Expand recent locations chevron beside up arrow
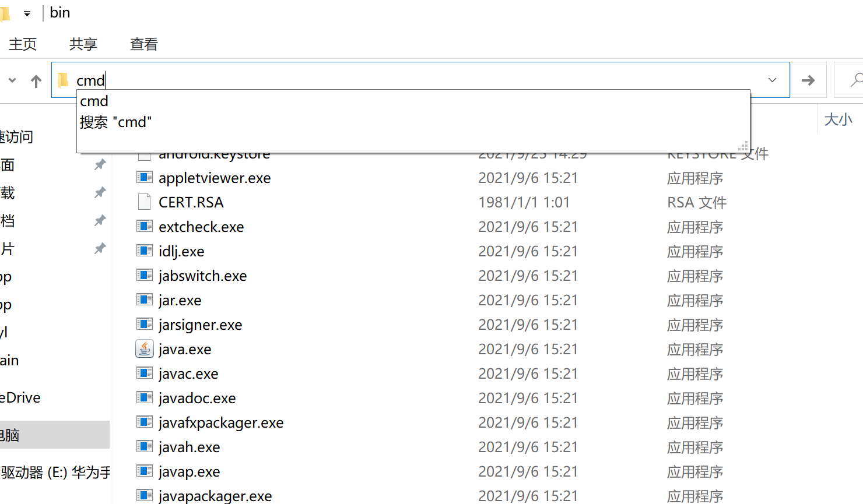 [x=12, y=80]
